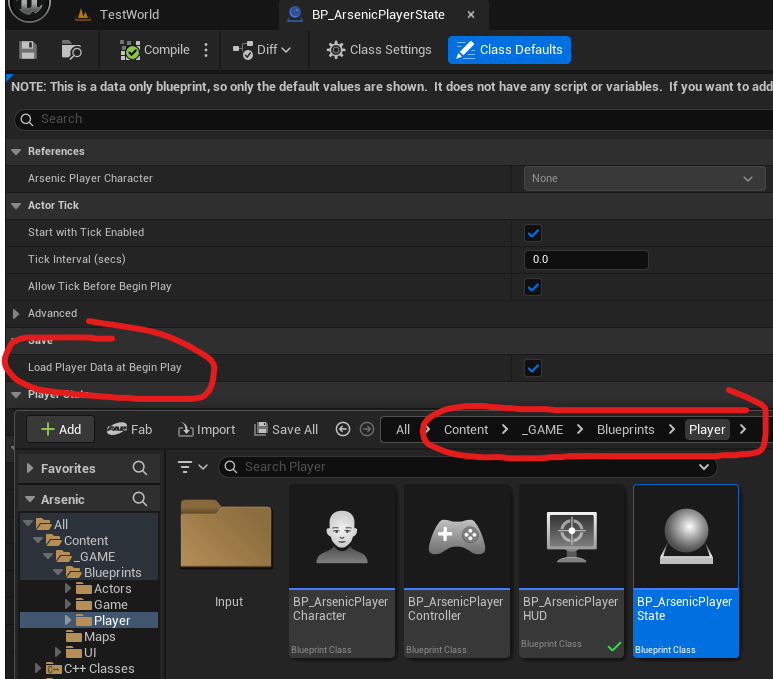
Task: Search within Arsenic magnifier icon
Action: (x=140, y=500)
